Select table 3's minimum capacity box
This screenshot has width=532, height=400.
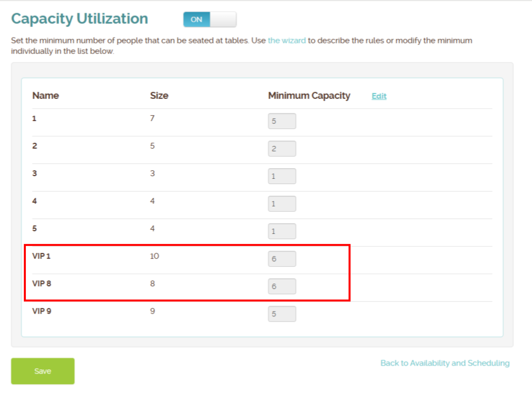pos(282,176)
